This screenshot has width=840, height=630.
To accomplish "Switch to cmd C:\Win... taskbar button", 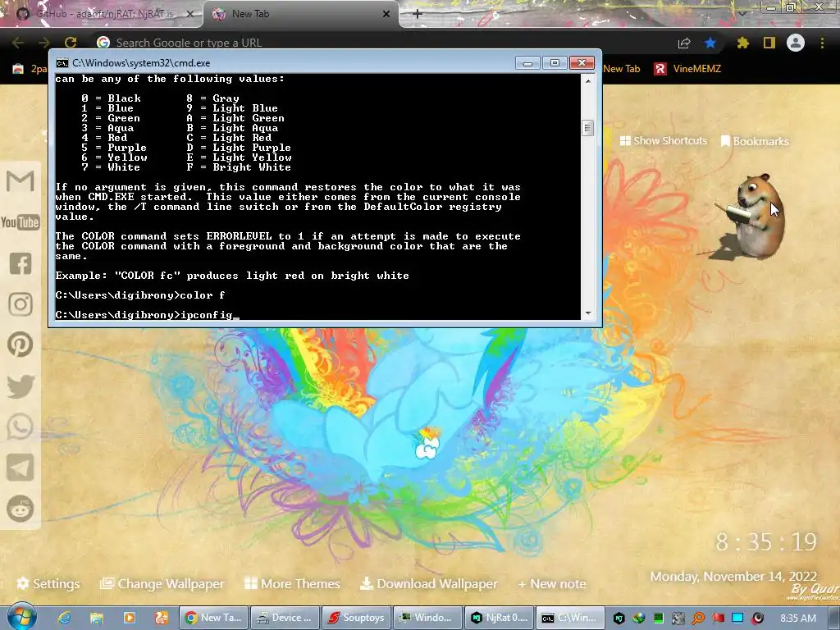I will pyautogui.click(x=571, y=618).
